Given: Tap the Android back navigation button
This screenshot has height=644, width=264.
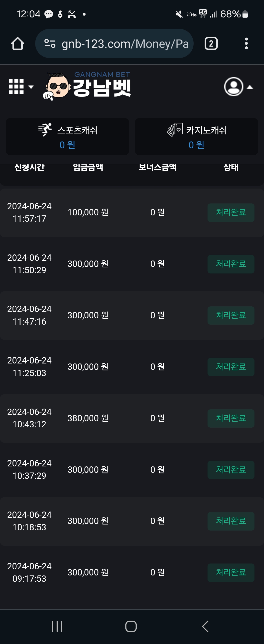Looking at the screenshot, I should click(x=205, y=626).
